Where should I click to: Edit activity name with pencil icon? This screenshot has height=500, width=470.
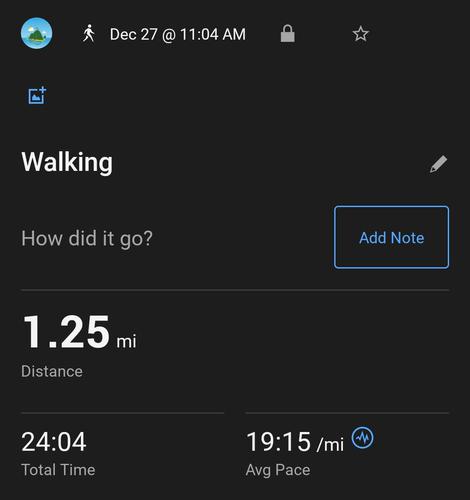(438, 164)
